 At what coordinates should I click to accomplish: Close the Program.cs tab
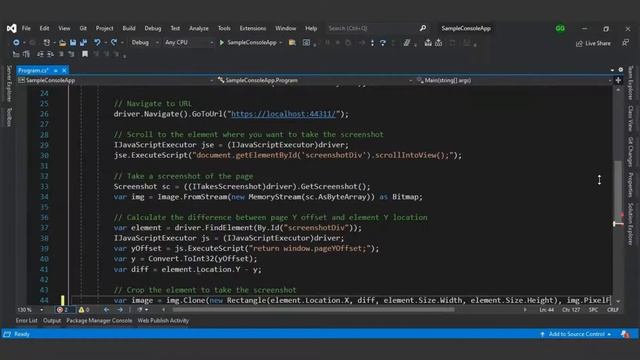pos(64,70)
